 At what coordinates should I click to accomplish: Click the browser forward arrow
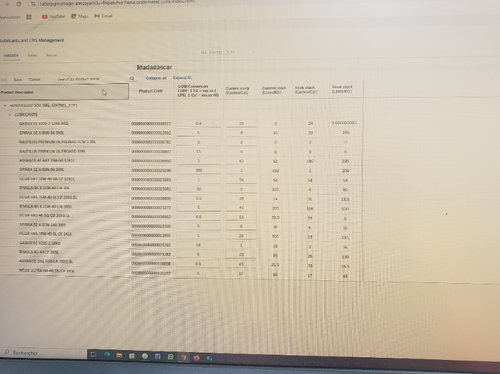click(7, 4)
